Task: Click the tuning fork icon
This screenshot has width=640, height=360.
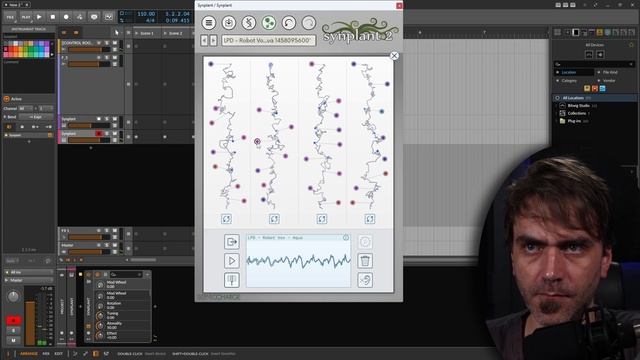Action: point(231,280)
